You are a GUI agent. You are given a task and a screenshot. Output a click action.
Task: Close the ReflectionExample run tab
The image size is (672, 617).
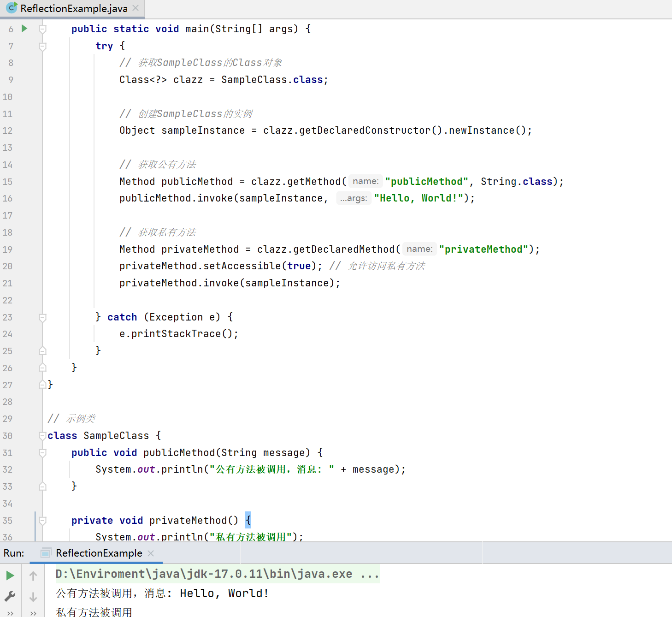point(151,553)
